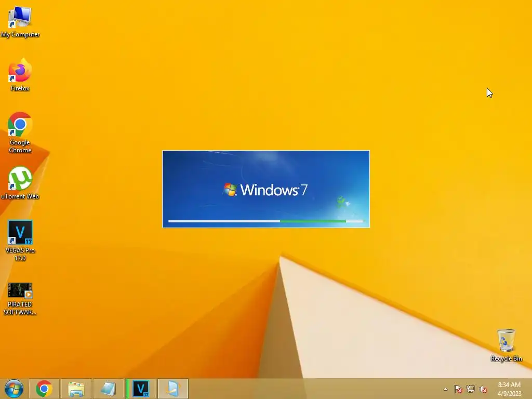
Task: Select the highlighted last taskbar program button
Action: [x=173, y=389]
